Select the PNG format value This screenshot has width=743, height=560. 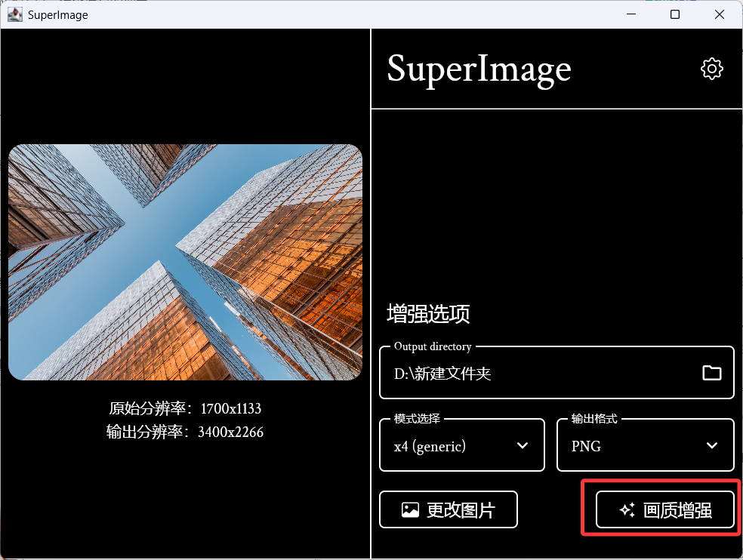click(x=587, y=446)
